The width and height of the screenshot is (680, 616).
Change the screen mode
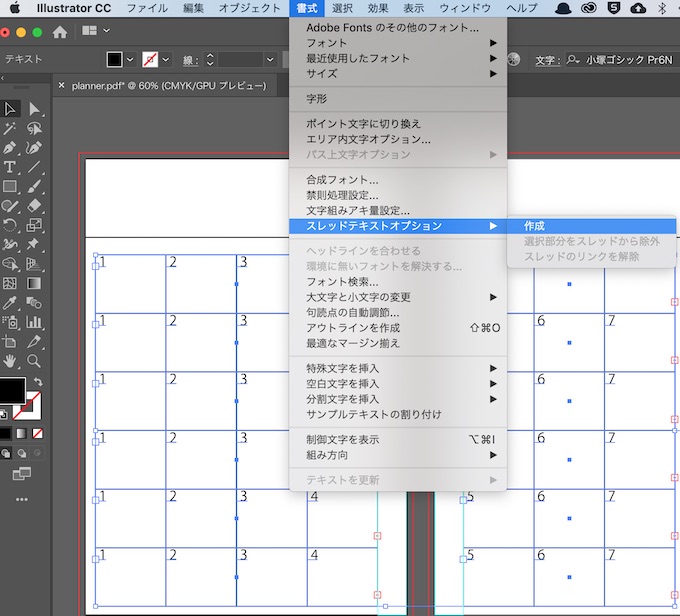[x=22, y=474]
